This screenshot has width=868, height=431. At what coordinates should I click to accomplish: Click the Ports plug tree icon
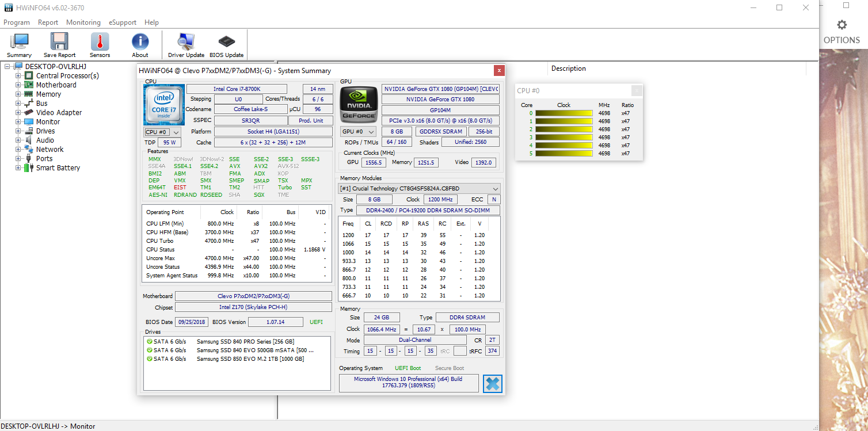point(28,158)
